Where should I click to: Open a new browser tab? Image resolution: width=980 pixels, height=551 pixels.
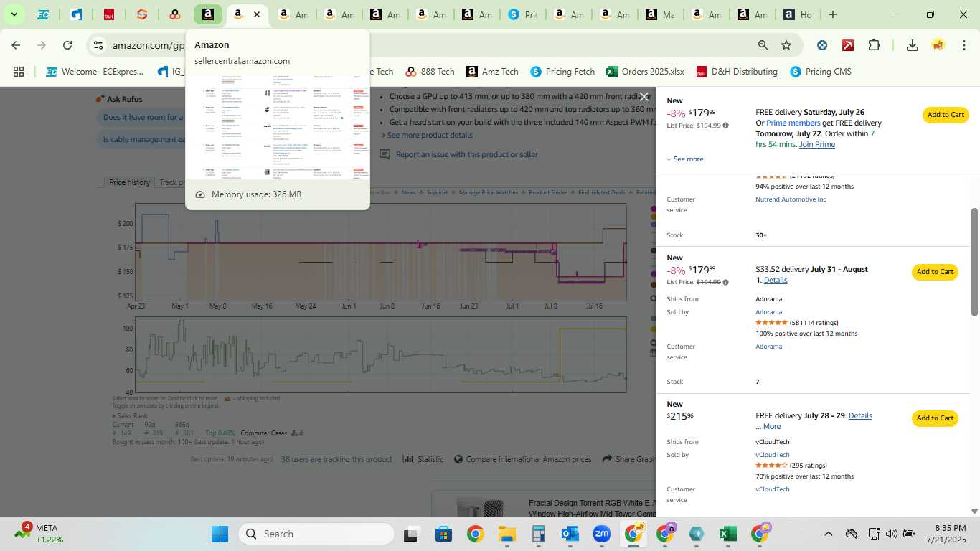(x=832, y=14)
